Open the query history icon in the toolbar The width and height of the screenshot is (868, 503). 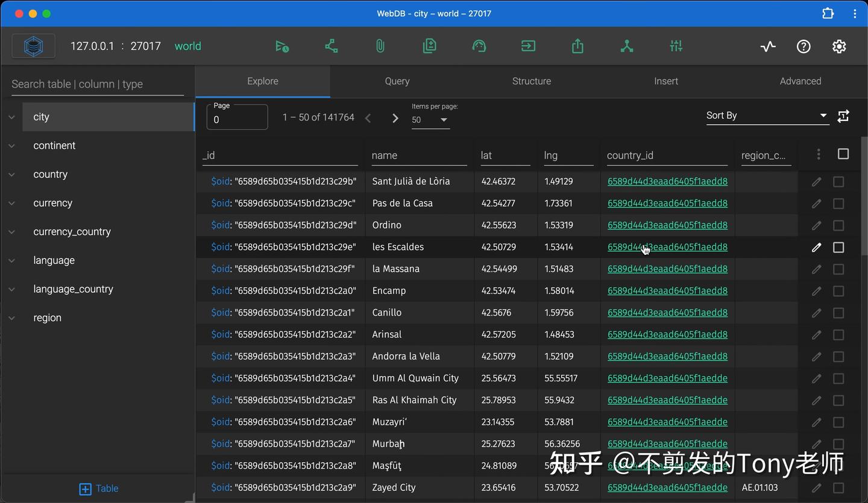(281, 46)
